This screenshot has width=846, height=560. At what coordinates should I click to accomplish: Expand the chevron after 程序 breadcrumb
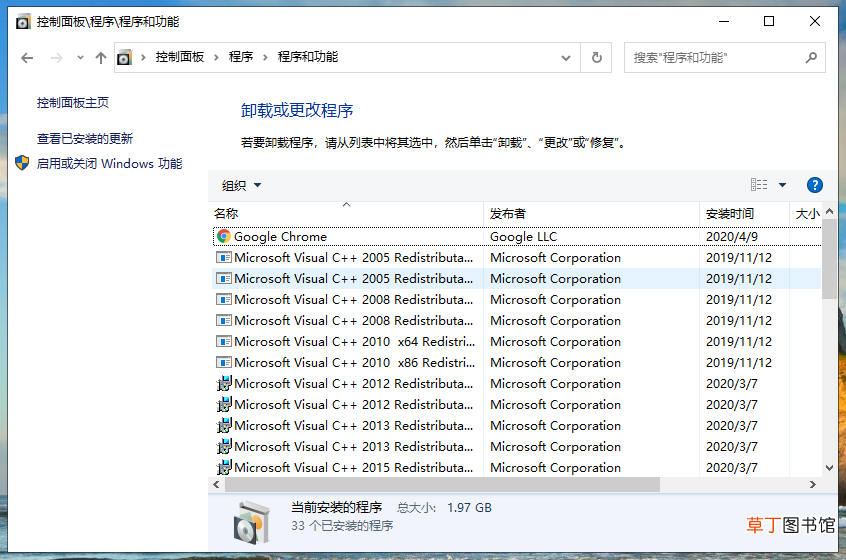[265, 57]
